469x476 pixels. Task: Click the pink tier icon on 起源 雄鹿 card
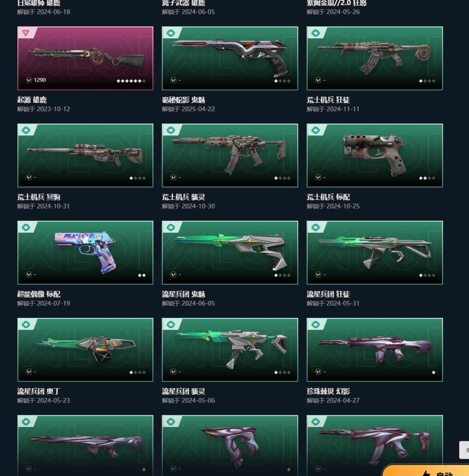(26, 33)
